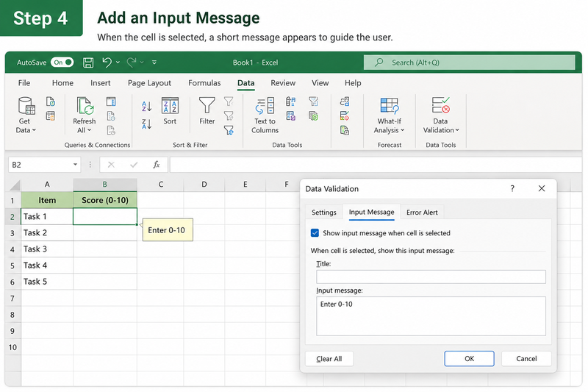Click the formula bar enter checkmark icon
This screenshot has height=392, width=588.
click(x=134, y=165)
